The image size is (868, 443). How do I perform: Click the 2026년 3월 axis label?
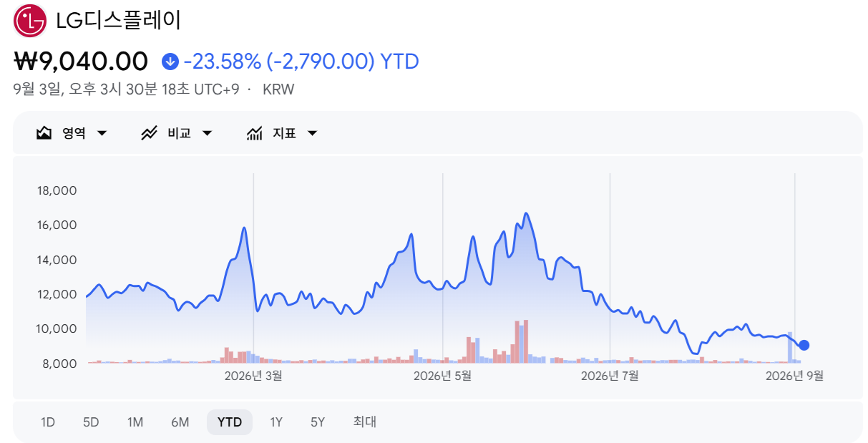pos(253,376)
